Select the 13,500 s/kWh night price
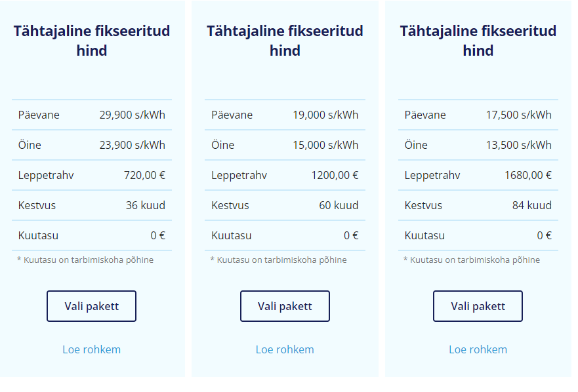The height and width of the screenshot is (392, 578). tap(518, 145)
